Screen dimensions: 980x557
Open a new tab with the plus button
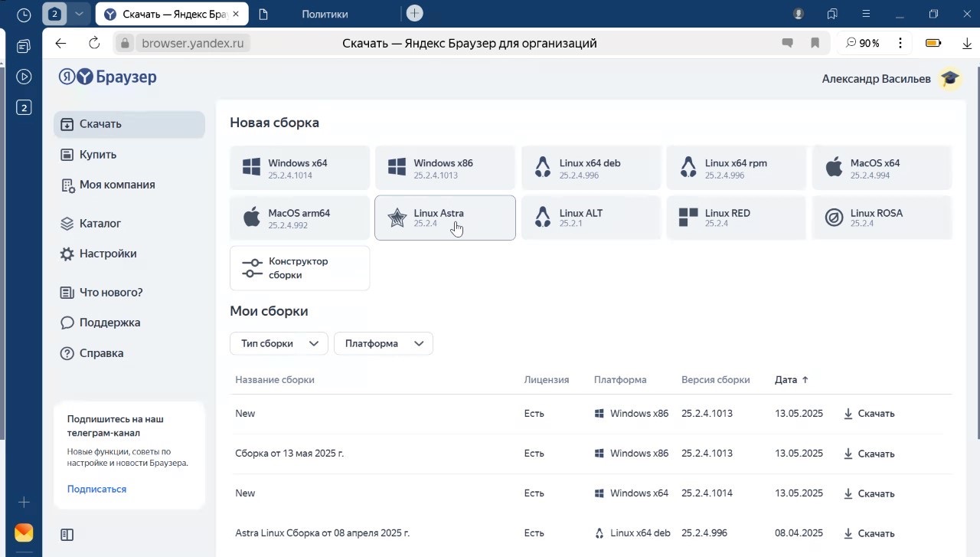[x=414, y=13]
